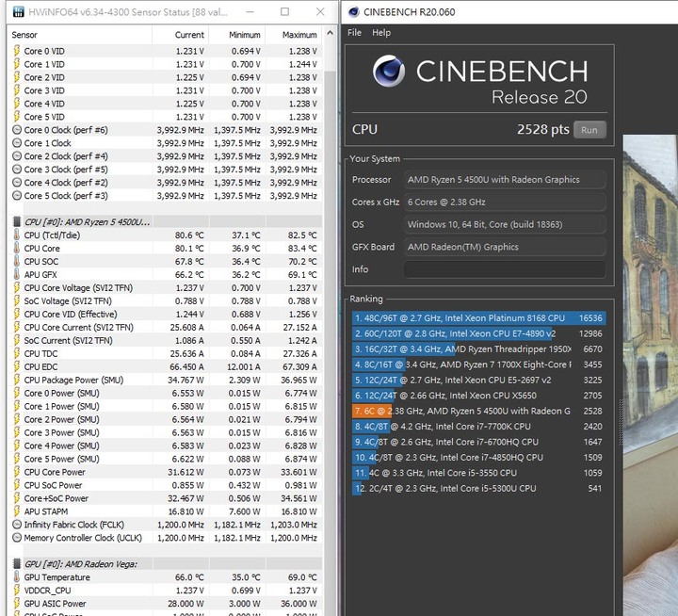
Task: Click the Sensor column header in HWiNFO
Action: [80, 35]
